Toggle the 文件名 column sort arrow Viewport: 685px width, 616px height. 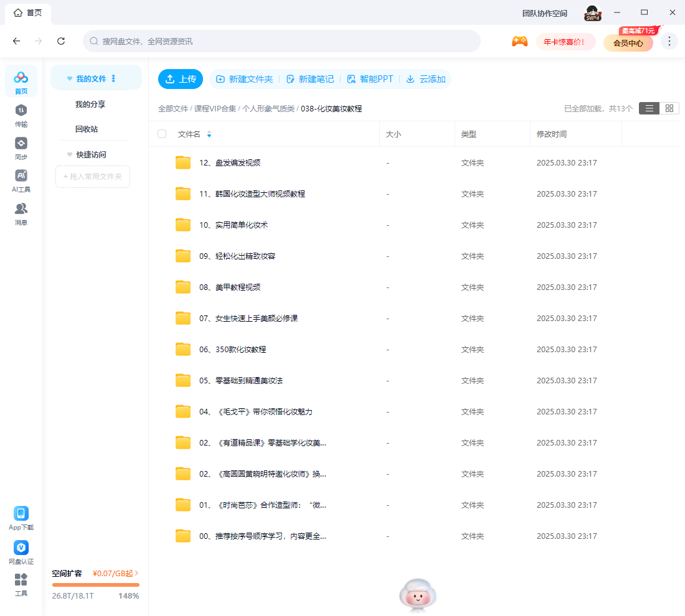(x=209, y=134)
